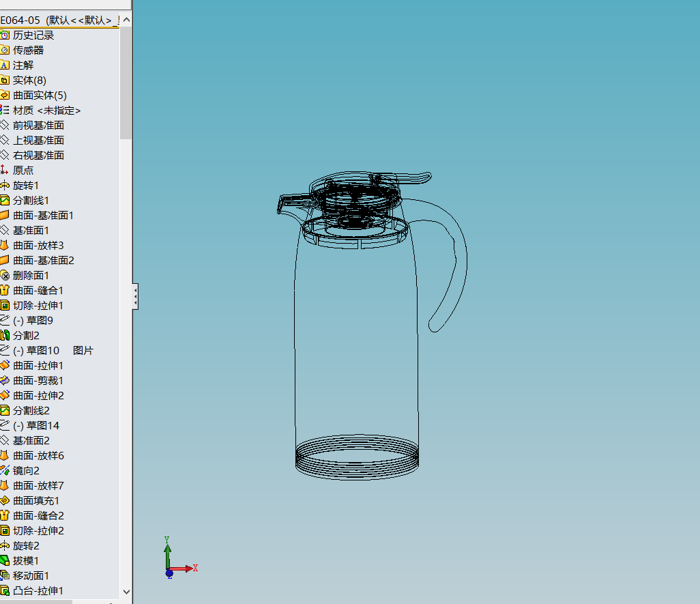
Task: Click the 图片 label next to 草图10
Action: 83,350
